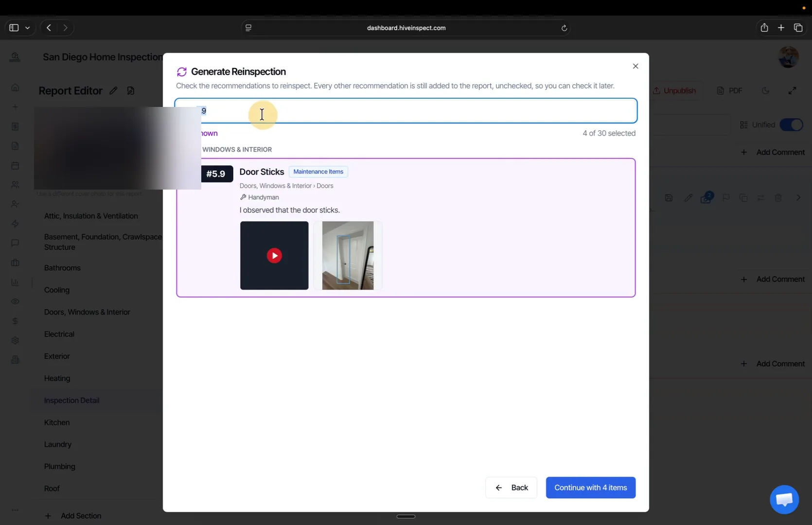Expand report editor to fullscreen
This screenshot has height=525, width=812.
(792, 91)
